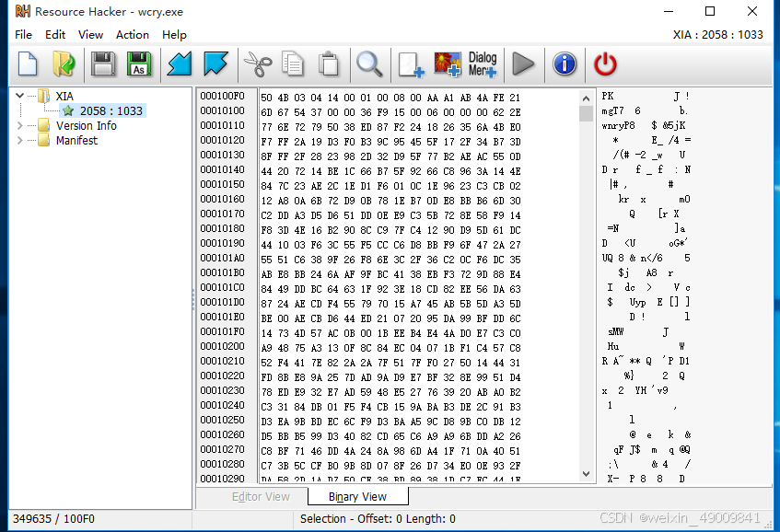The image size is (780, 532).
Task: Click the hex row starting A9 48 75 A3
Action: [390, 348]
